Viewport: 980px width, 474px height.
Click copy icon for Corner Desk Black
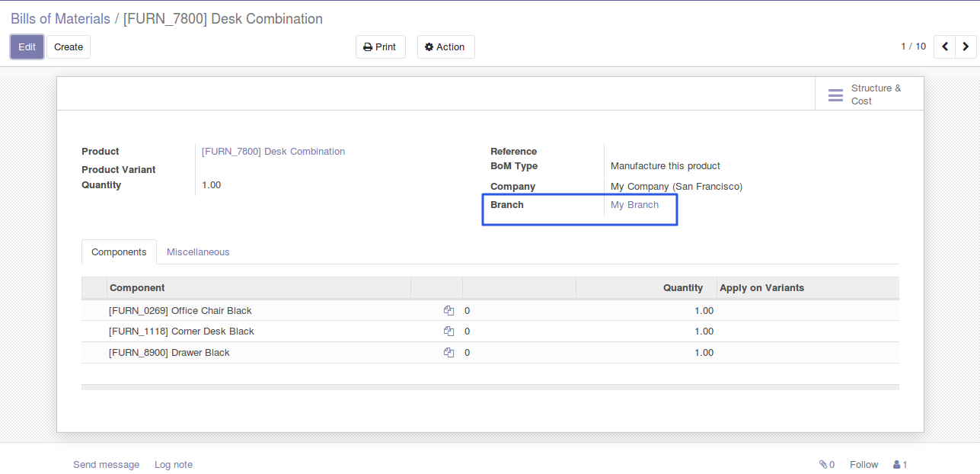point(449,331)
